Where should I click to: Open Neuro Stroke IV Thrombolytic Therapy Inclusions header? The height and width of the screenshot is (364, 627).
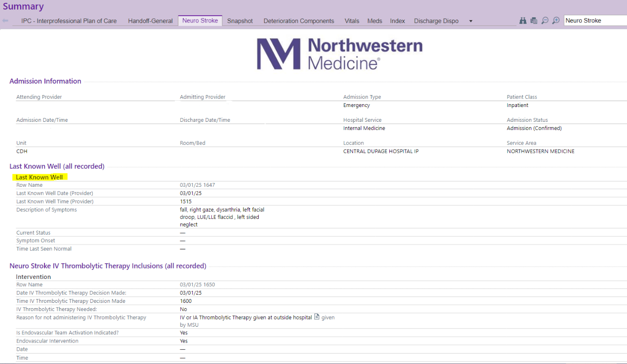click(x=108, y=266)
